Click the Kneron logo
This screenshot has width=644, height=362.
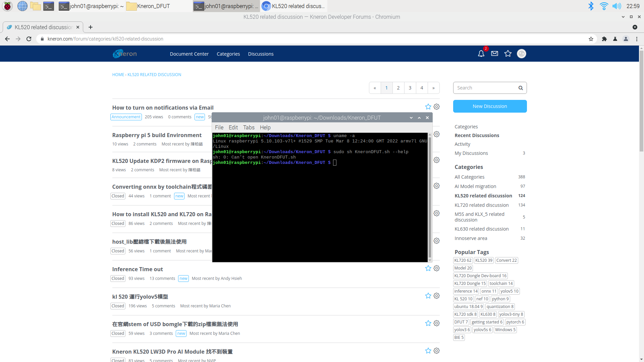[125, 54]
